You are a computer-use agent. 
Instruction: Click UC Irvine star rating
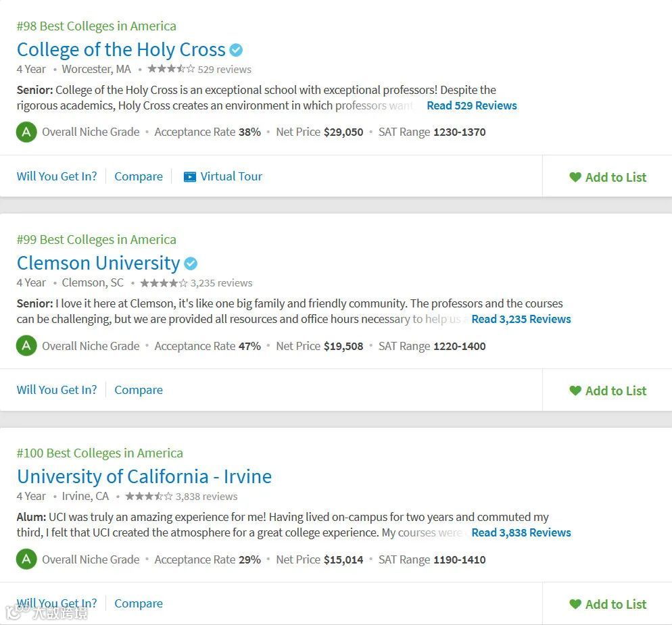point(149,497)
